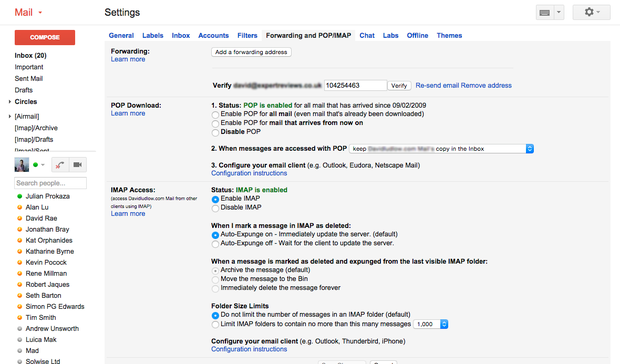
Task: Click Julian Prokaza green status icon
Action: click(19, 196)
